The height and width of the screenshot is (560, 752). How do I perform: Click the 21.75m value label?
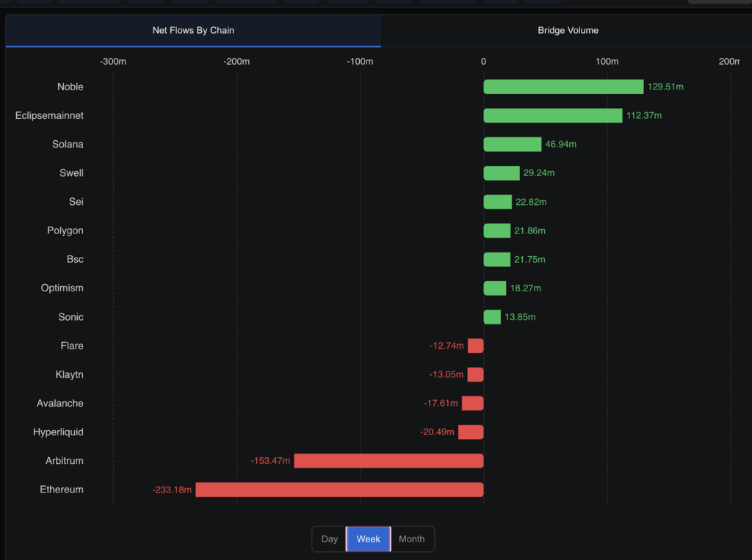tap(530, 259)
